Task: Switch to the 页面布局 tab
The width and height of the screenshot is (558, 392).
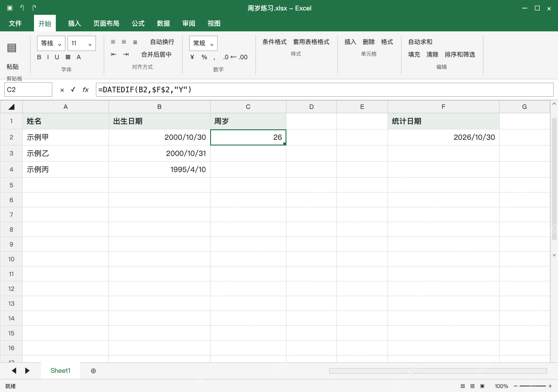Action: (x=106, y=24)
